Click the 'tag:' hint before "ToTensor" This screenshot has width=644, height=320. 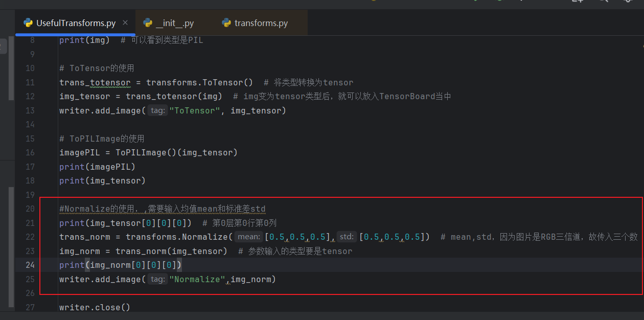(x=157, y=110)
